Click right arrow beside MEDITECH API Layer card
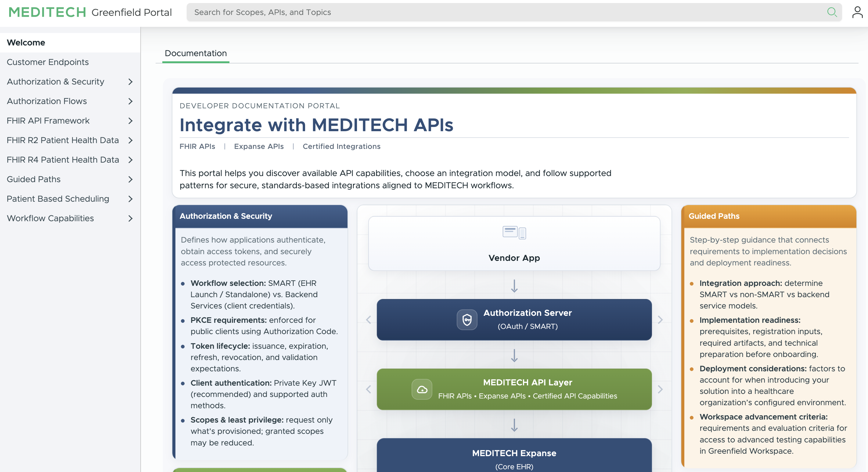Screen dimensions: 868x472 (660, 389)
